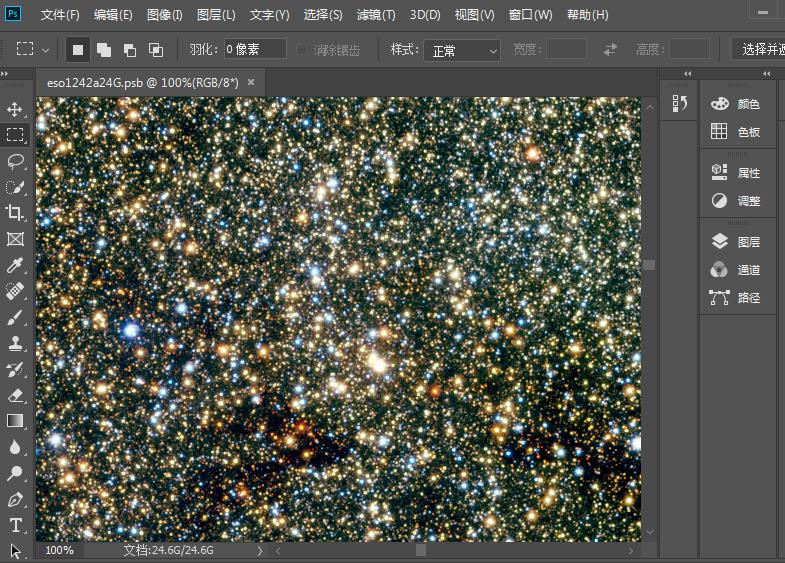Open the 图层 (Layers) panel
Viewport: 785px width, 563px height.
736,242
